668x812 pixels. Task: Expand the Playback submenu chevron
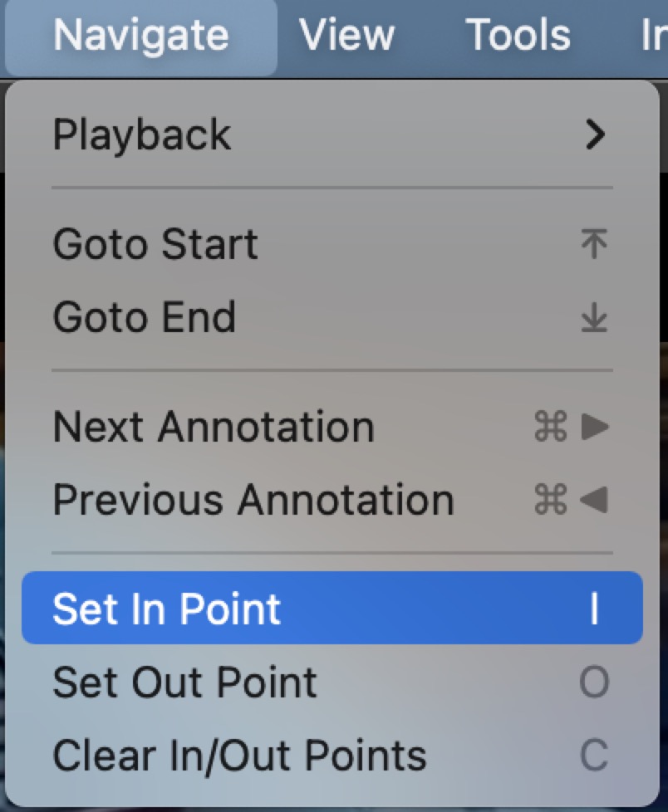coord(595,133)
